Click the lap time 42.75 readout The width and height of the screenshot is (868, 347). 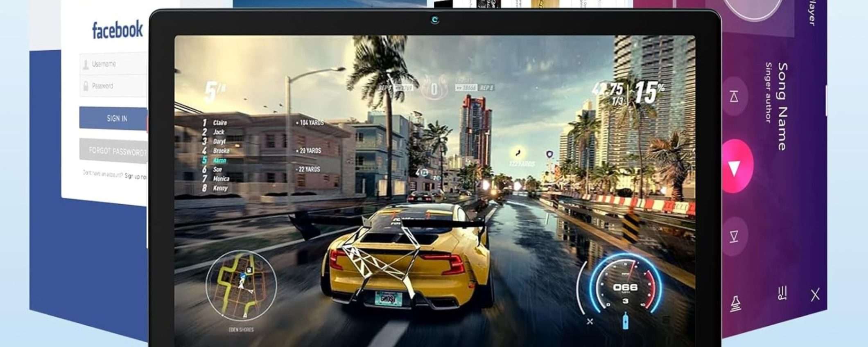608,89
